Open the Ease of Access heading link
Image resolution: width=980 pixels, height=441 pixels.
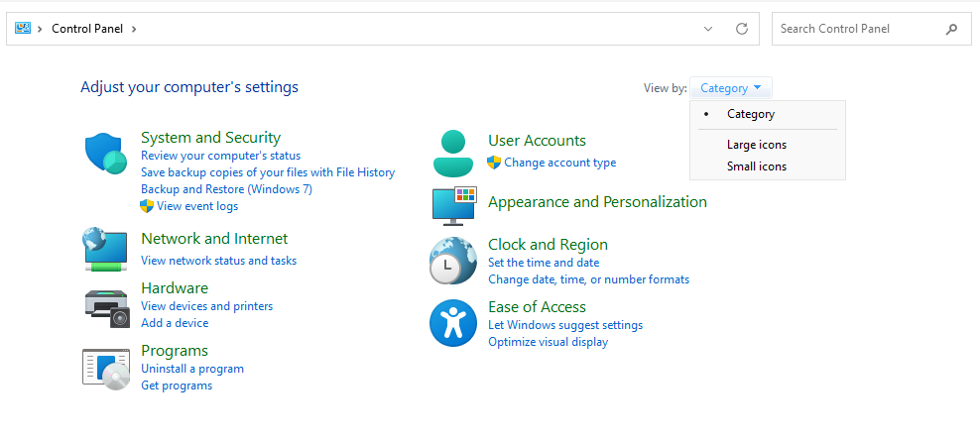537,306
